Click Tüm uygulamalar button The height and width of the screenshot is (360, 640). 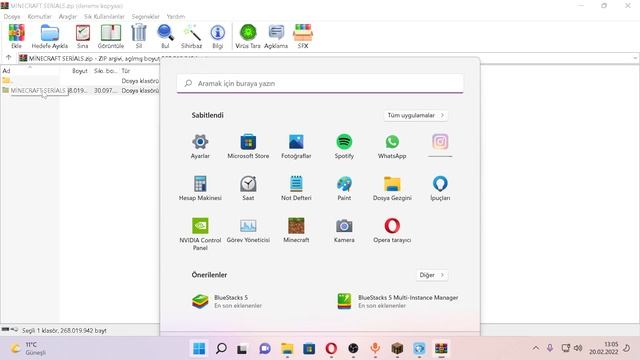416,116
